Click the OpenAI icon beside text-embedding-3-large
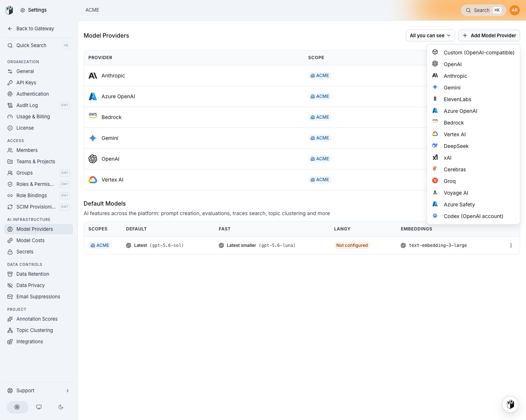Screen dimensions: 526x420 pos(403,245)
